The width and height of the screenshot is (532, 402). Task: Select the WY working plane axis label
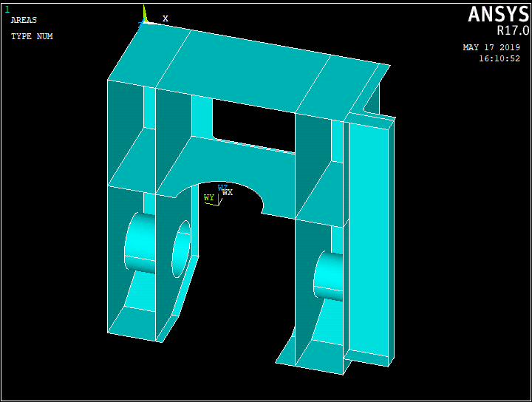[209, 198]
